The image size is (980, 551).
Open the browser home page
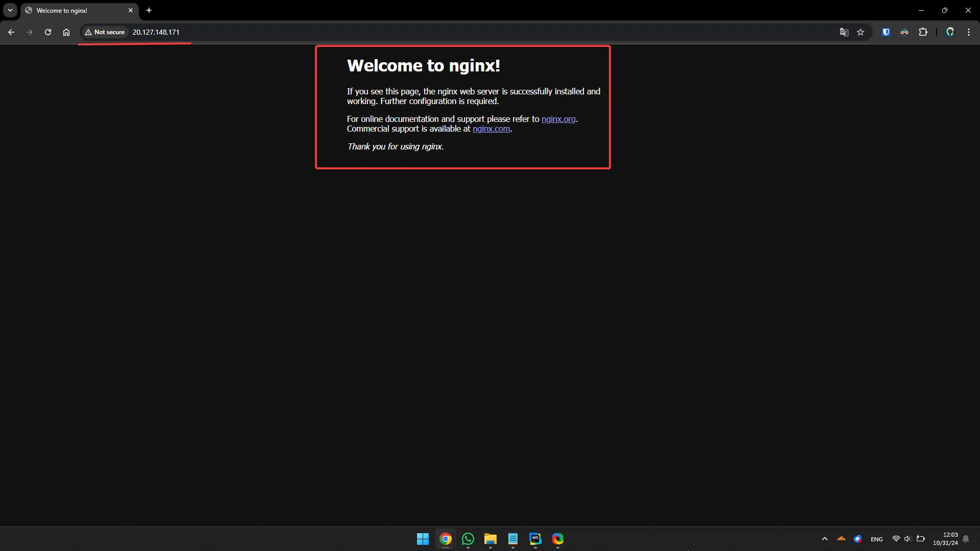(x=66, y=32)
